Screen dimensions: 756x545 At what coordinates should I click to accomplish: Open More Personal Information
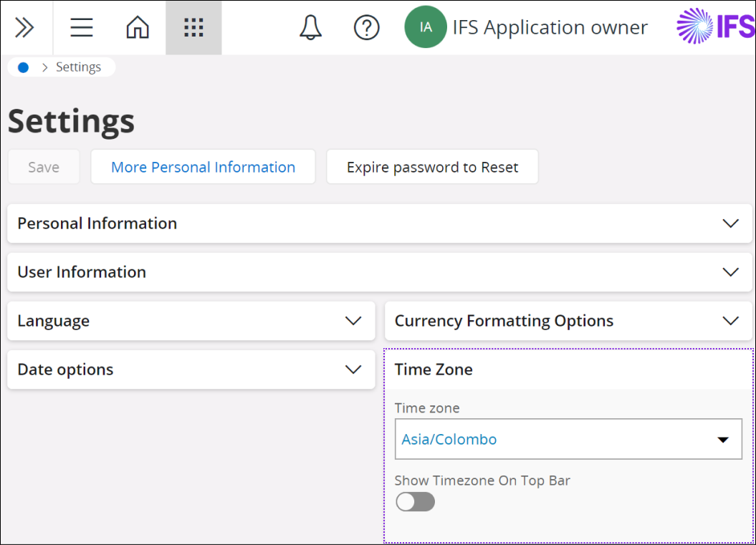click(203, 166)
